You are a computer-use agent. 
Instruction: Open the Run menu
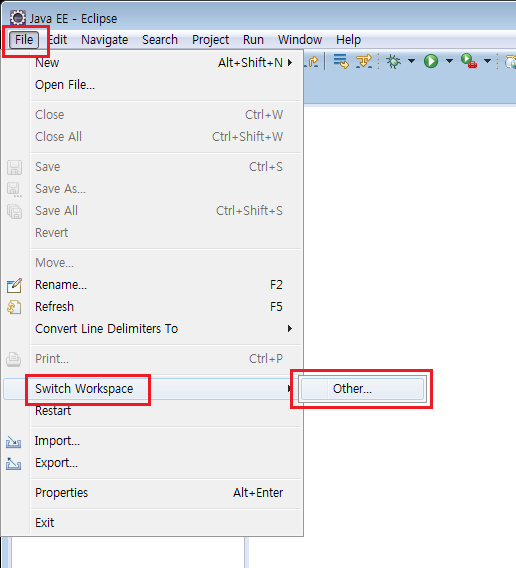[x=253, y=39]
